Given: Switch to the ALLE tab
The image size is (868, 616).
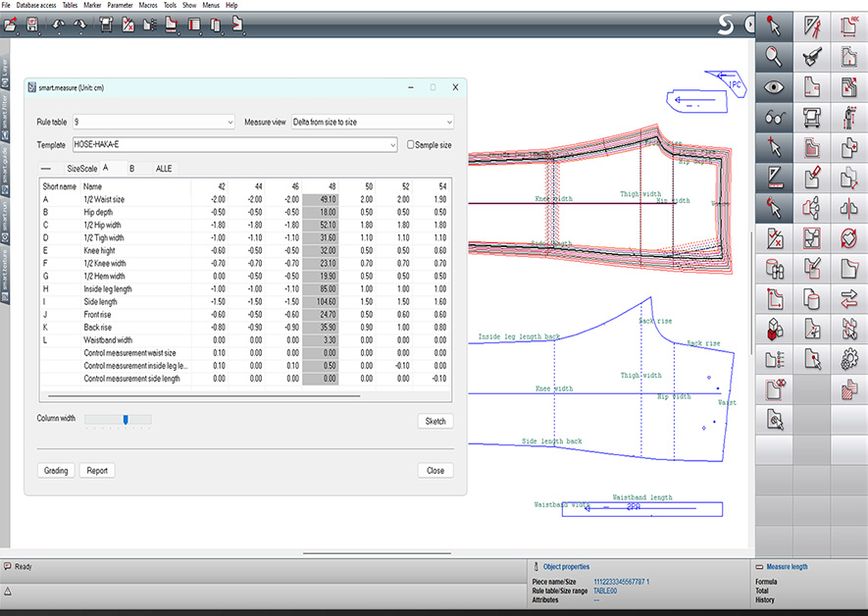Looking at the screenshot, I should pyautogui.click(x=164, y=169).
